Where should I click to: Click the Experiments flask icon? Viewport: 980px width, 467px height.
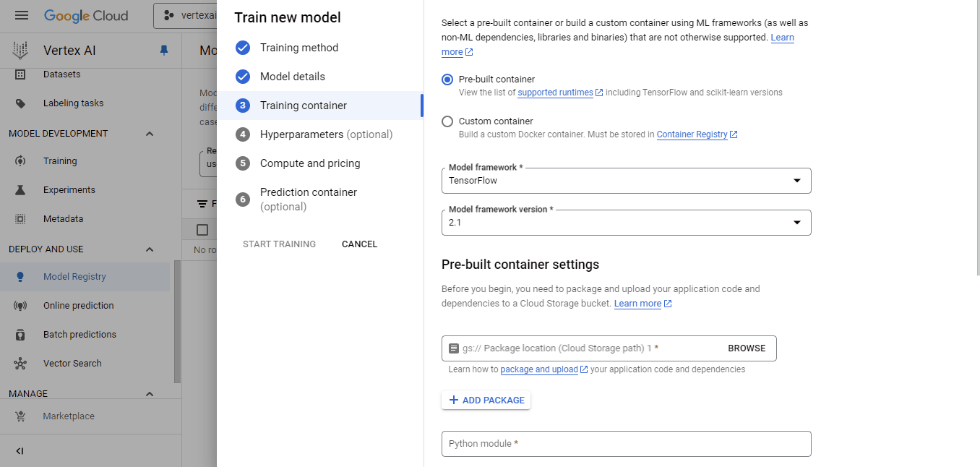coord(20,190)
